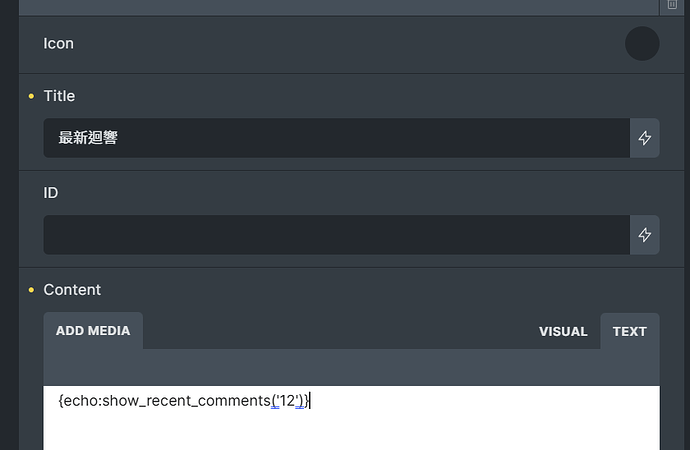This screenshot has width=690, height=450.
Task: Reset Title via its yellow modified dot
Action: 31,96
